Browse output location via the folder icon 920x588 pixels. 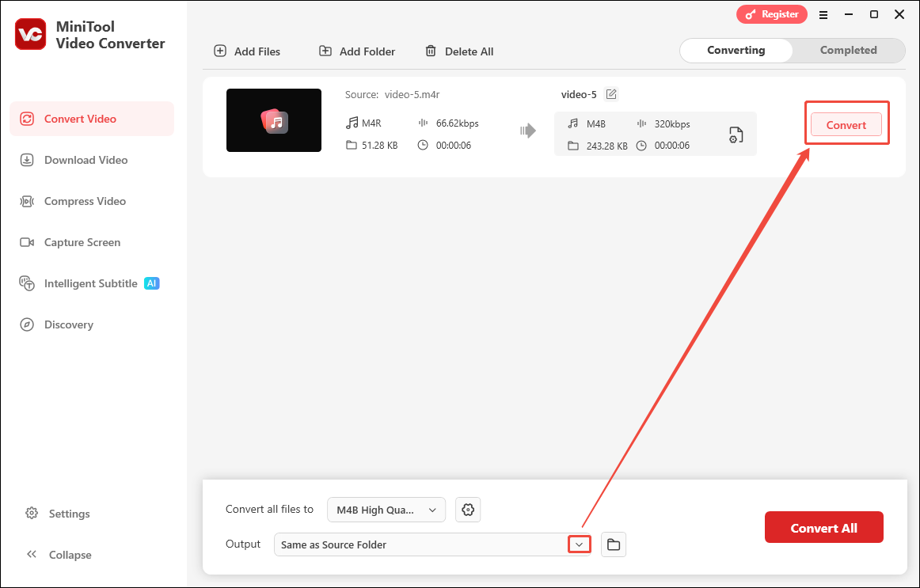pyautogui.click(x=613, y=544)
